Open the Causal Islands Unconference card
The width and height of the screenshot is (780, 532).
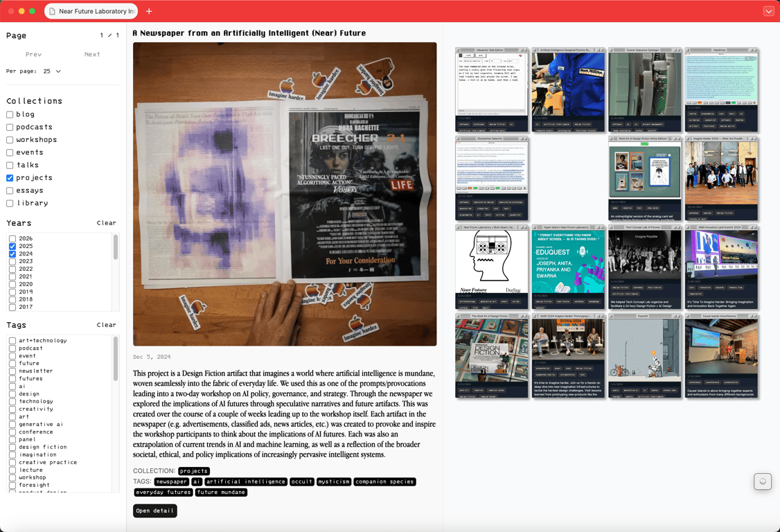click(721, 355)
